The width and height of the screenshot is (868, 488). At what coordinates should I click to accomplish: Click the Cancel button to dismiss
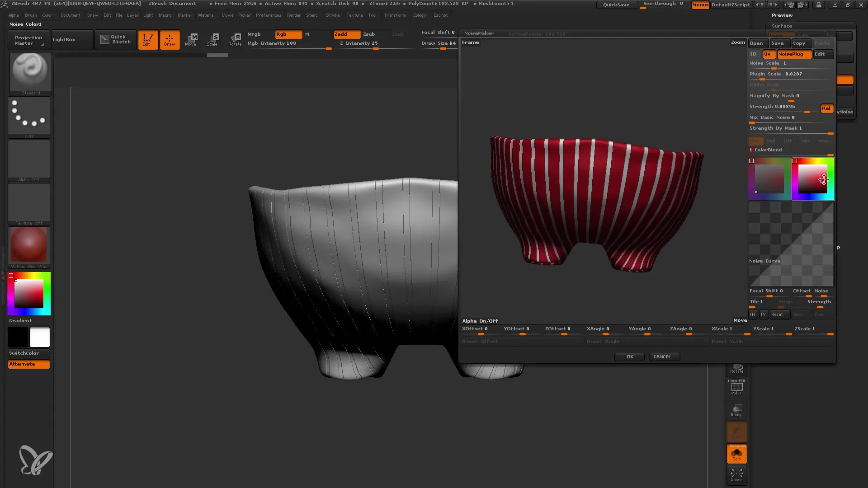click(662, 357)
